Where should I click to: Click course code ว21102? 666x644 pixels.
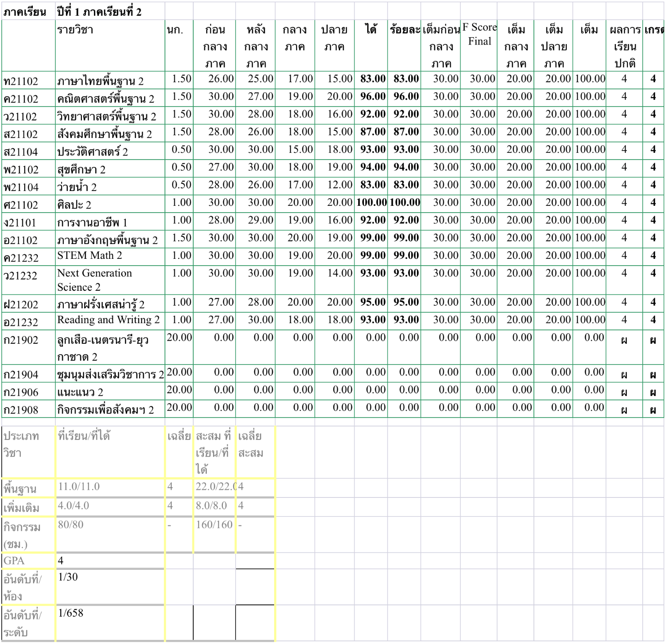[x=28, y=115]
